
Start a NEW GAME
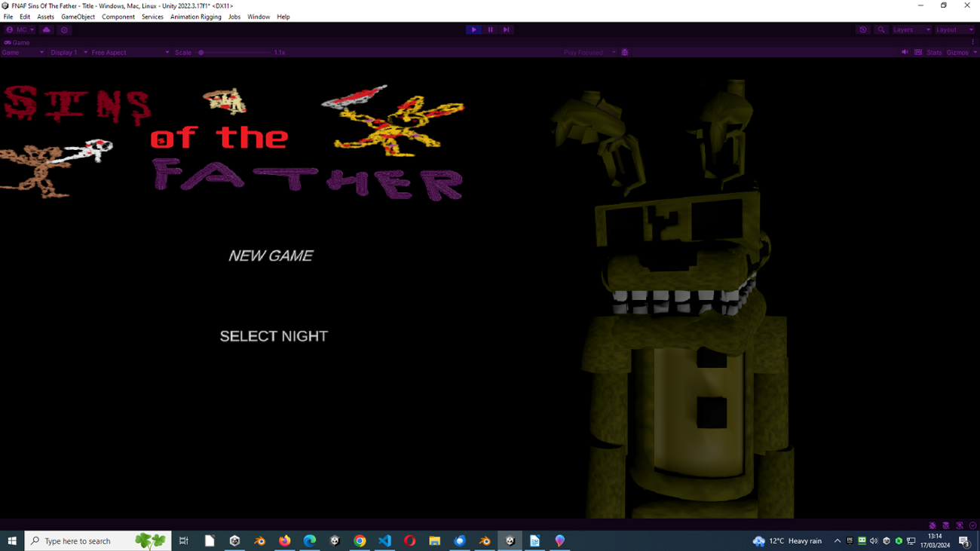pyautogui.click(x=271, y=256)
